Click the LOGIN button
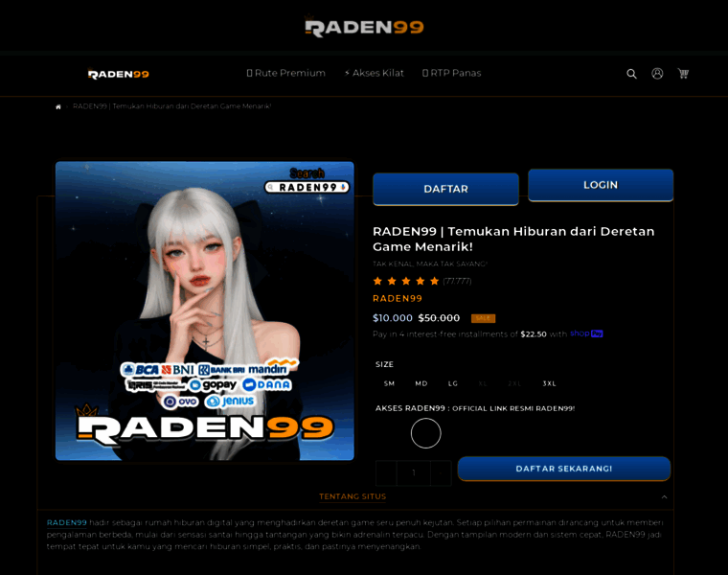728x575 pixels. [x=601, y=185]
